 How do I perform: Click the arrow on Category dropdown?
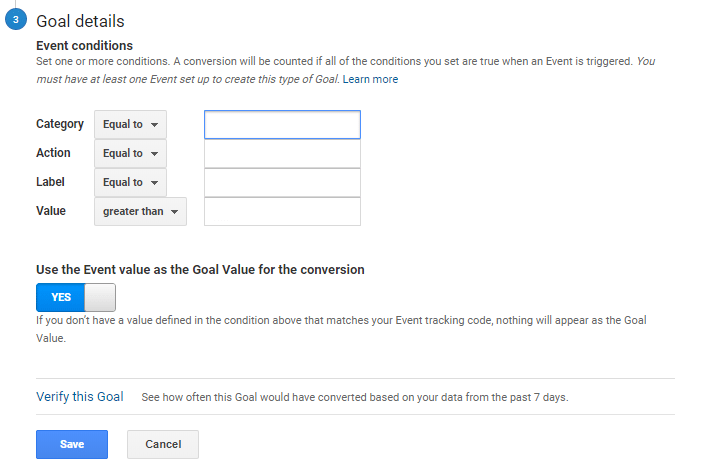tap(155, 125)
